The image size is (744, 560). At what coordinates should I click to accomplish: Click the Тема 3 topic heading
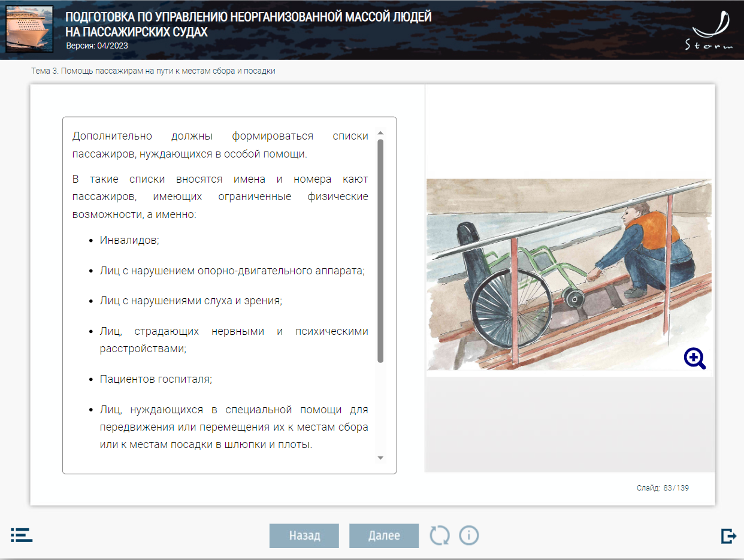tap(153, 71)
